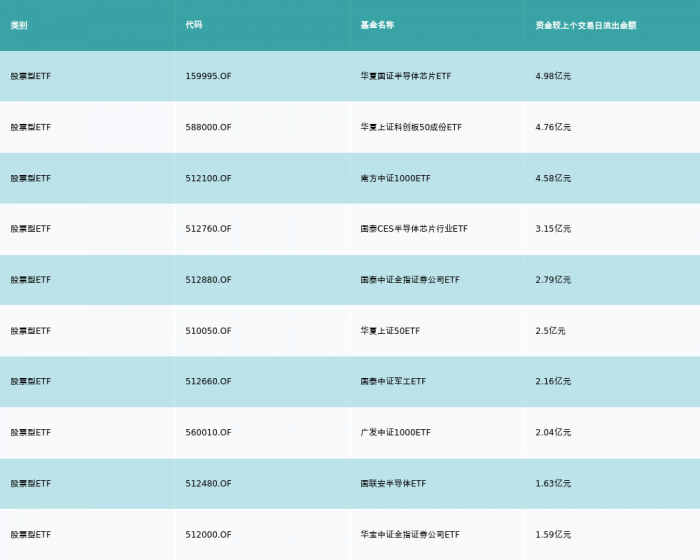Click fund name 国泰中证军工ETF
Image resolution: width=700 pixels, height=560 pixels.
(393, 381)
